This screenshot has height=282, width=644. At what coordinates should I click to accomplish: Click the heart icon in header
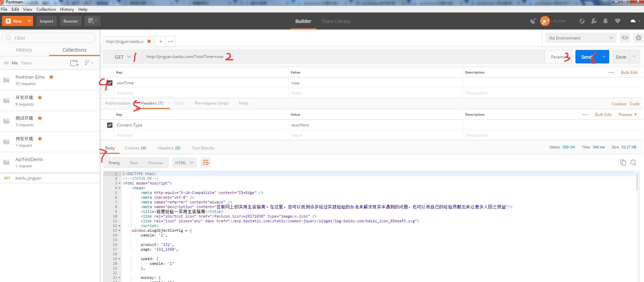point(618,21)
